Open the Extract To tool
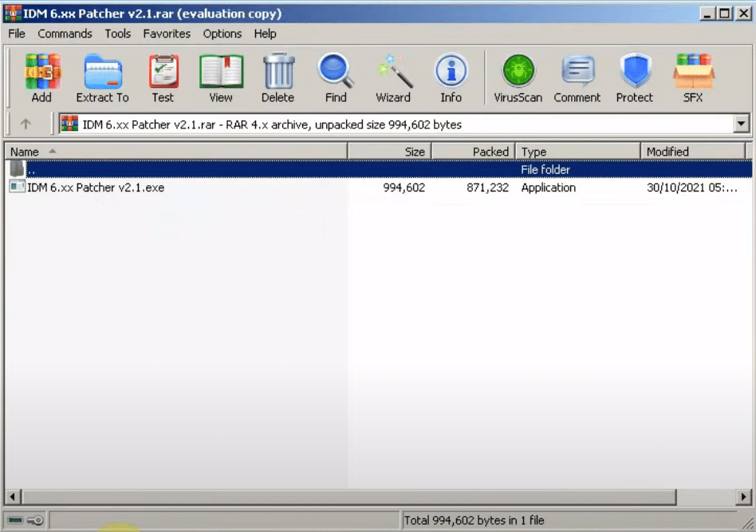Viewport: 756px width, 532px height. (103, 78)
